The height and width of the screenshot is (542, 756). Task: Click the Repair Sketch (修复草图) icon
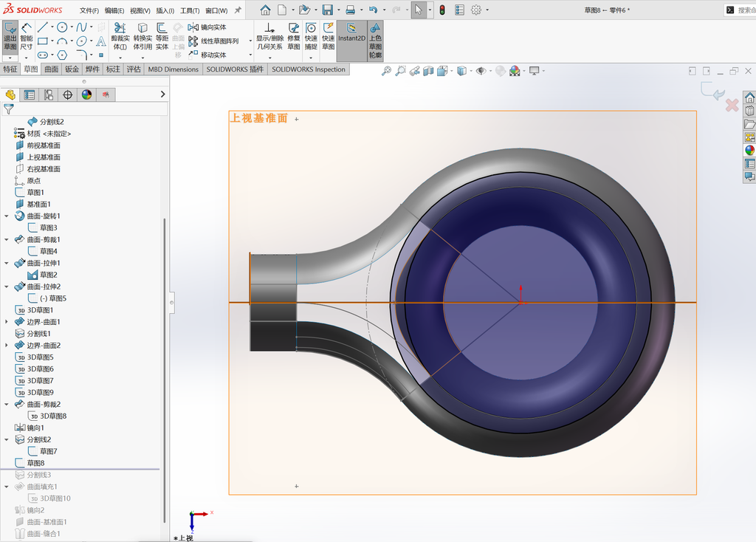coord(294,36)
